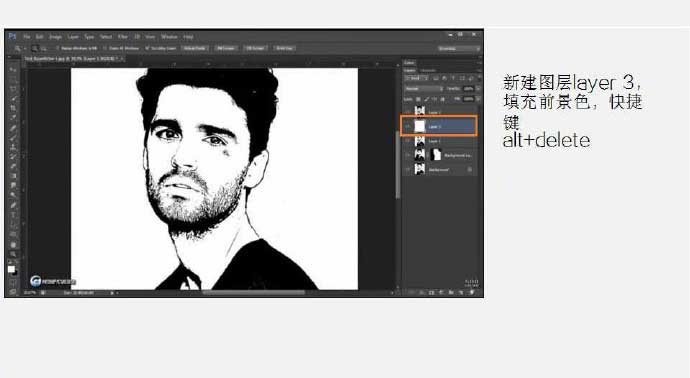Select the Zoom tool at toolbox bottom
The image size is (690, 378).
[13, 254]
